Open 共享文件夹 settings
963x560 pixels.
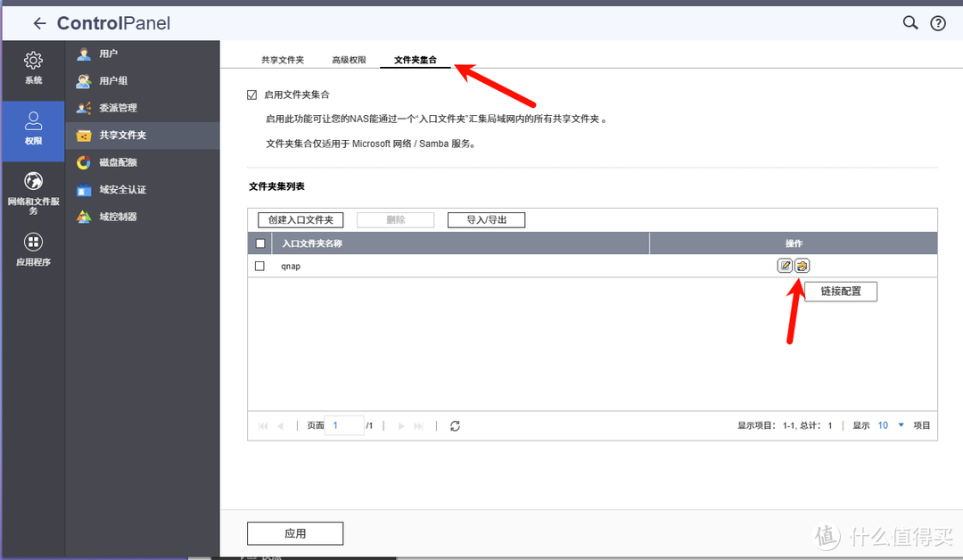tap(143, 135)
